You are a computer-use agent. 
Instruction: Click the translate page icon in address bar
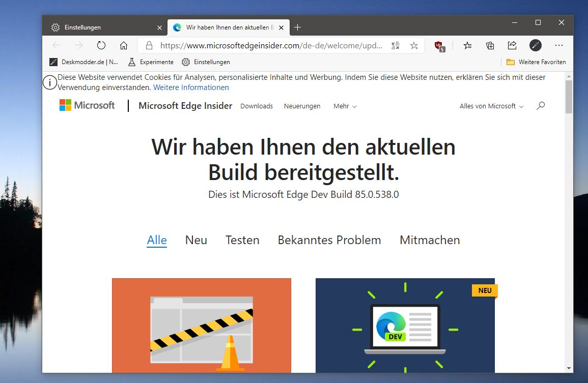tap(396, 45)
